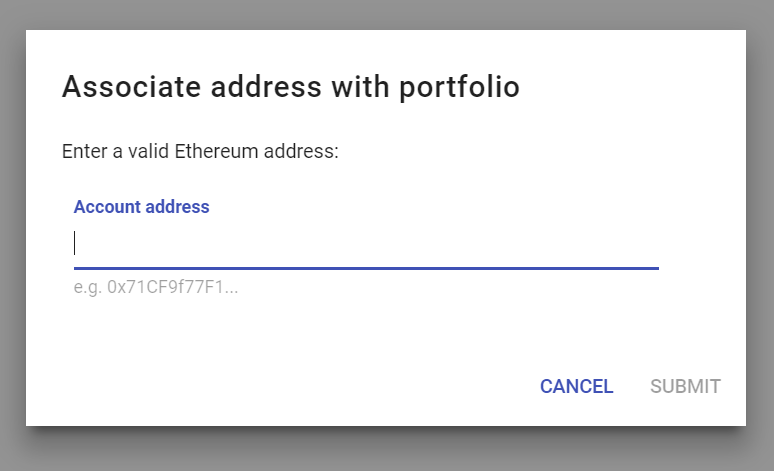Click the "Enter a valid Ethereum address:" prompt
The height and width of the screenshot is (471, 774).
click(x=201, y=152)
